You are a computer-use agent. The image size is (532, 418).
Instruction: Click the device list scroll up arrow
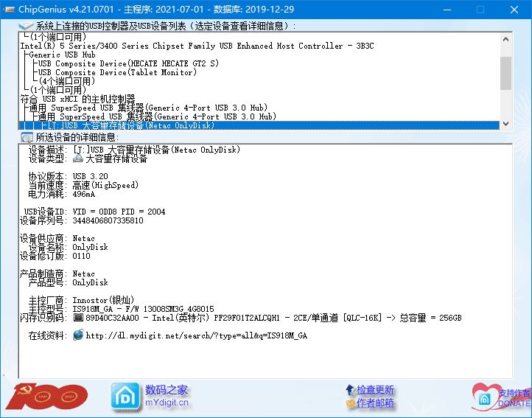(505, 37)
